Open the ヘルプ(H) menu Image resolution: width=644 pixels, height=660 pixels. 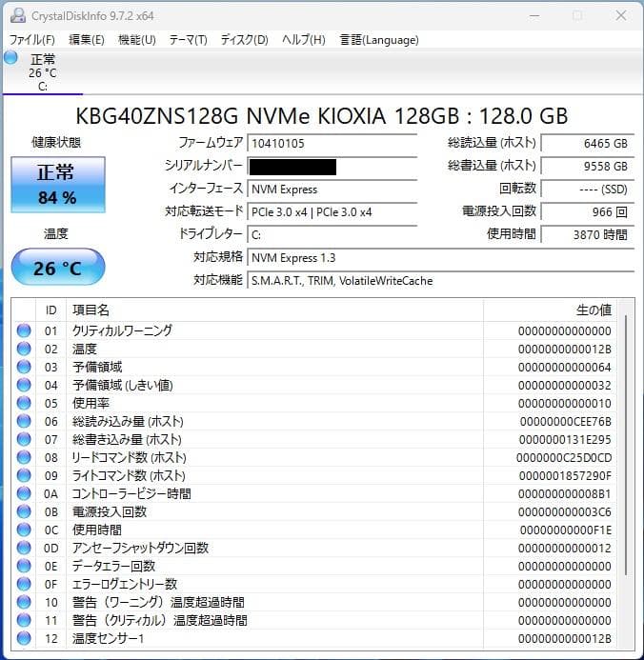point(304,40)
